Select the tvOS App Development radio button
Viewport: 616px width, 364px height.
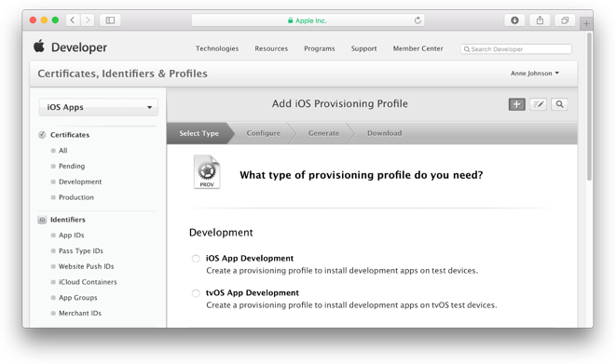coord(196,293)
